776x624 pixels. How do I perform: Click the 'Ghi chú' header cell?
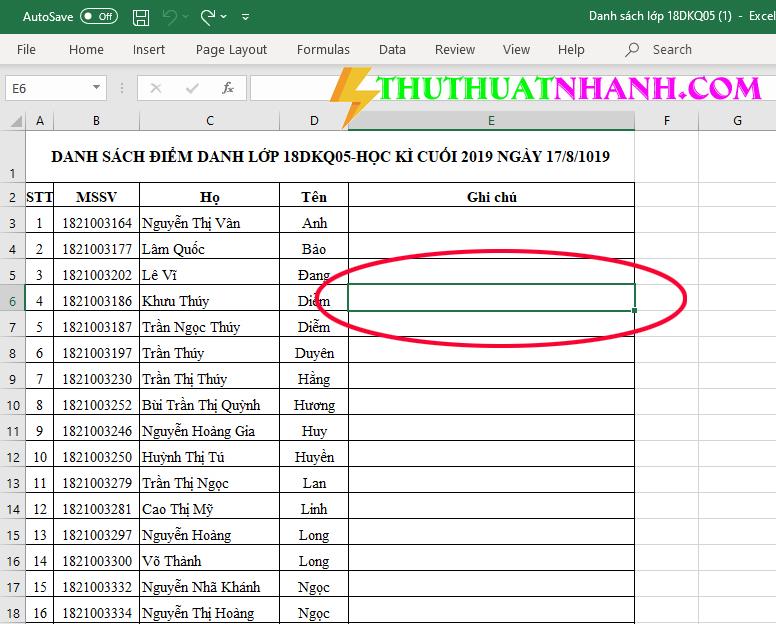tap(491, 195)
